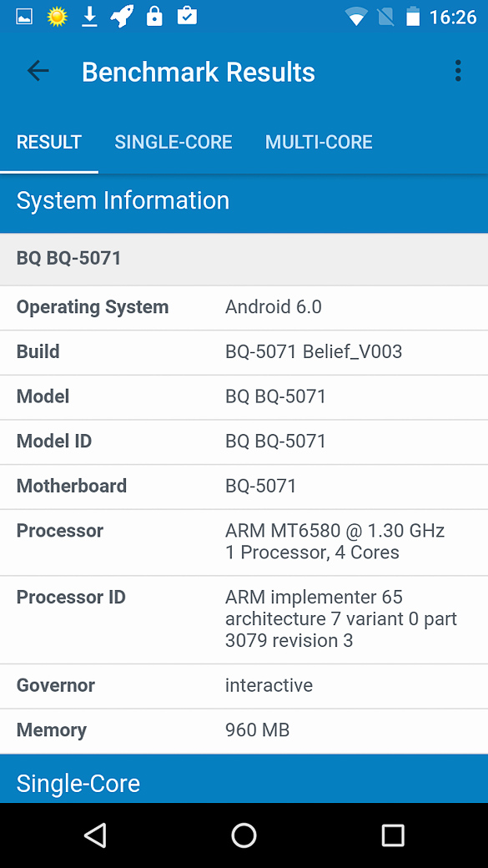Viewport: 488px width, 868px height.
Task: Select the Memory 960 MB row
Action: [244, 731]
